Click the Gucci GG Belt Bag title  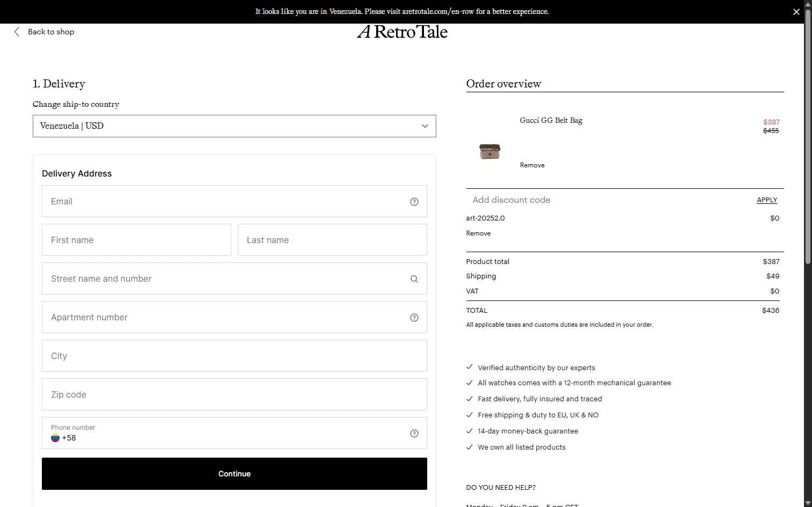click(551, 120)
